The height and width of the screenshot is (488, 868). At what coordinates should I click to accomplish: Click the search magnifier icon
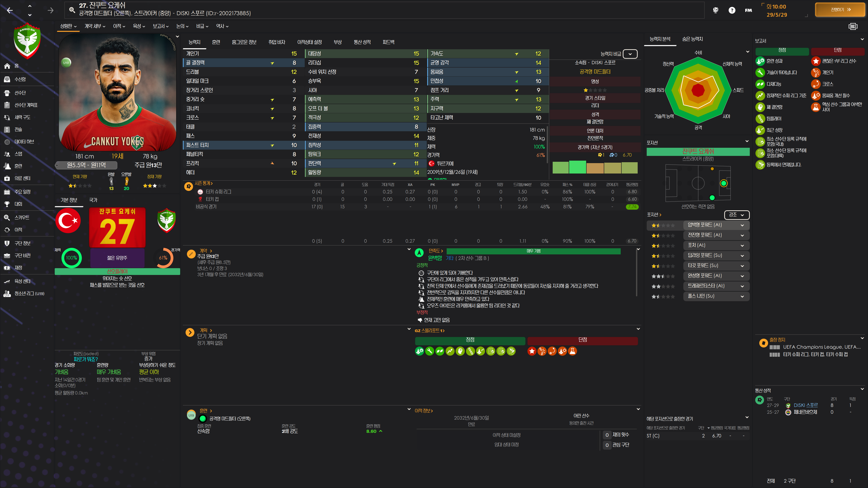(72, 10)
